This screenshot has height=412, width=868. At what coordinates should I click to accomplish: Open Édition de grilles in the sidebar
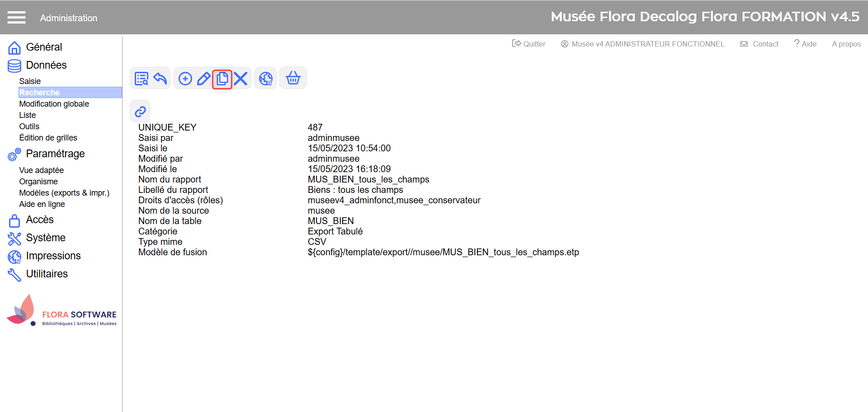(x=48, y=138)
